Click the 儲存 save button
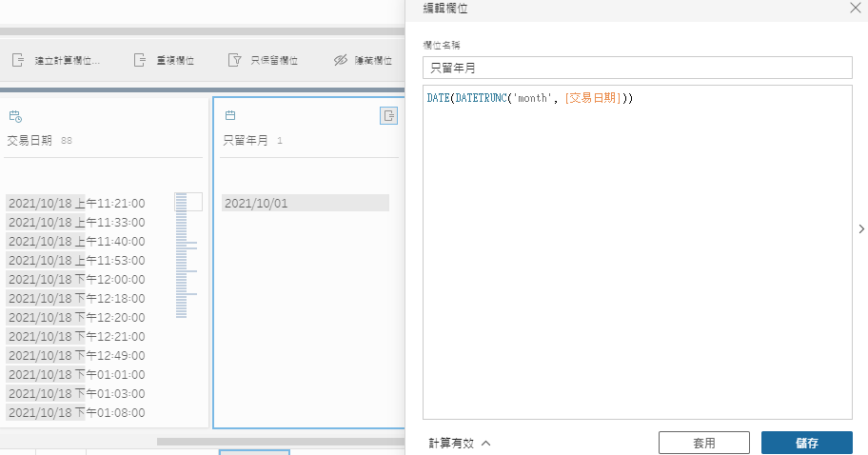The image size is (868, 455). (x=806, y=443)
